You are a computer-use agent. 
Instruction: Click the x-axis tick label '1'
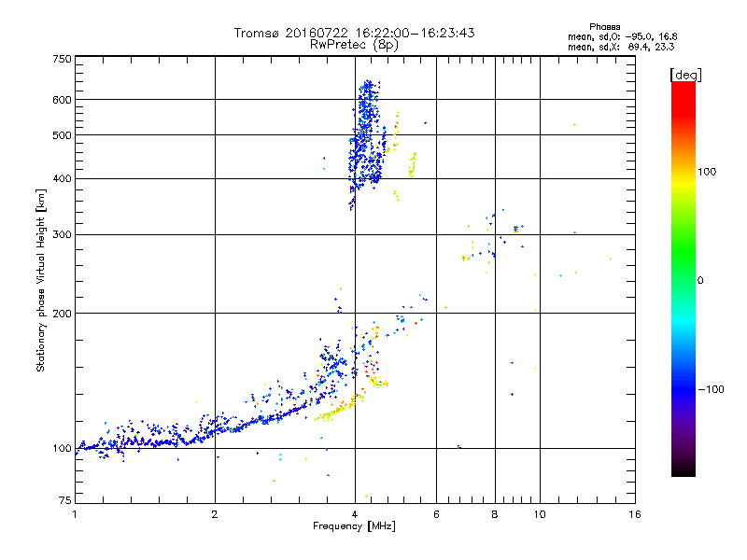(x=75, y=514)
